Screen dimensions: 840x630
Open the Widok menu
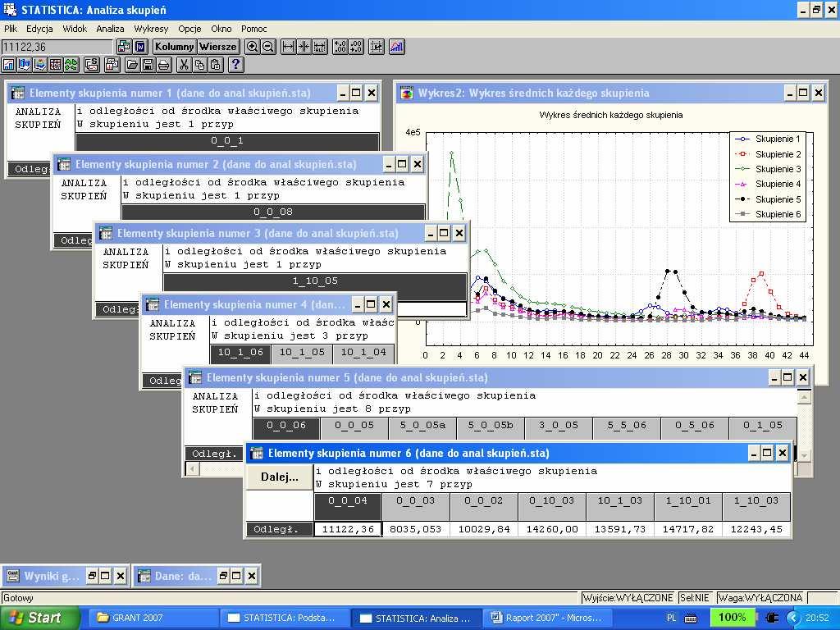tap(75, 29)
